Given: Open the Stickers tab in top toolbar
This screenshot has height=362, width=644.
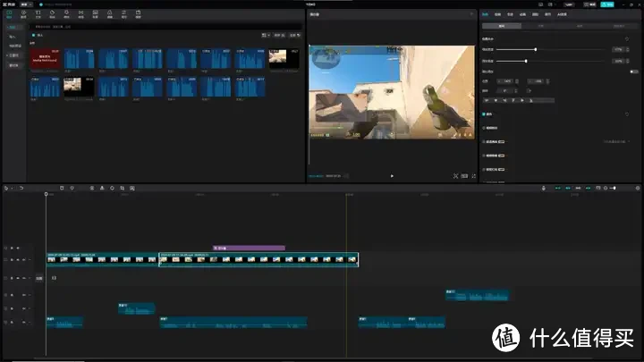Looking at the screenshot, I should click(52, 14).
